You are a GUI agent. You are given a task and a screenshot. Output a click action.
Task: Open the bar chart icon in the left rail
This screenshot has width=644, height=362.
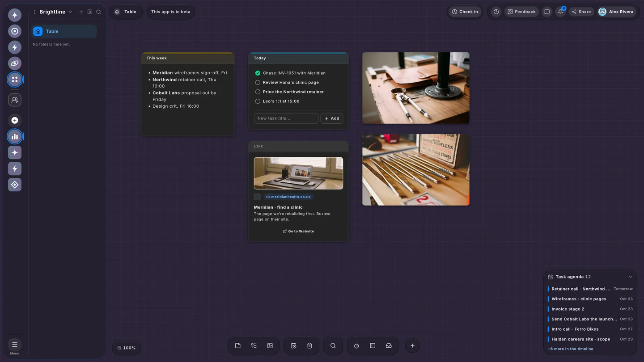click(x=15, y=136)
